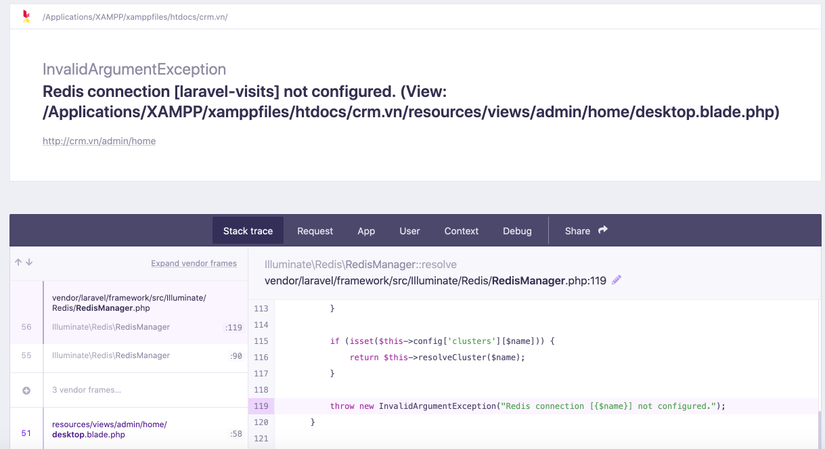The width and height of the screenshot is (825, 449).
Task: Click highlighted code line number 119
Action: (x=260, y=406)
